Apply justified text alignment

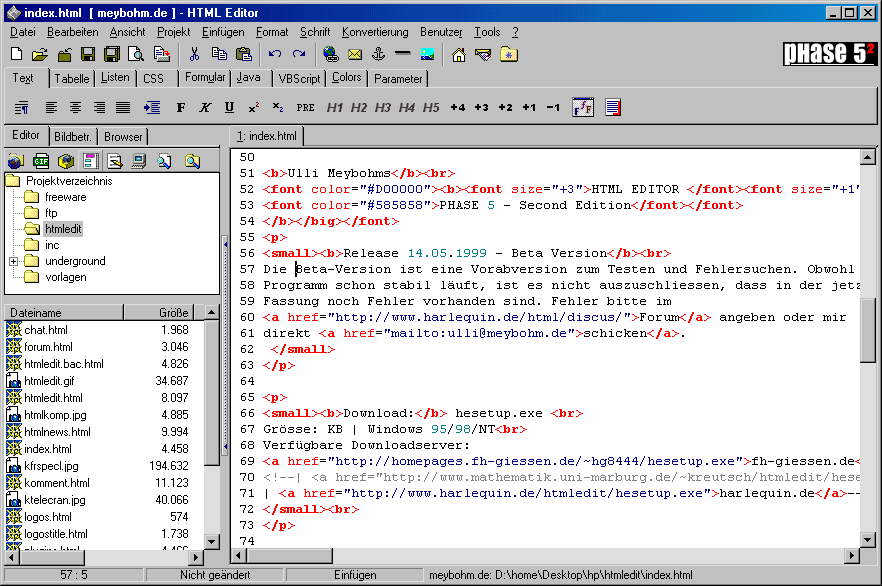[x=123, y=107]
